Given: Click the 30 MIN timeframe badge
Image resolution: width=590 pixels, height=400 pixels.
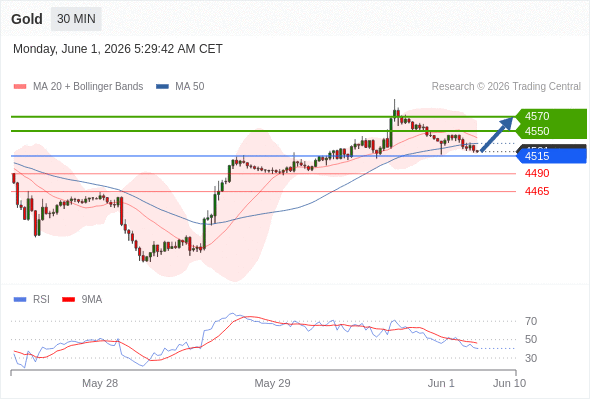Looking at the screenshot, I should (x=76, y=19).
